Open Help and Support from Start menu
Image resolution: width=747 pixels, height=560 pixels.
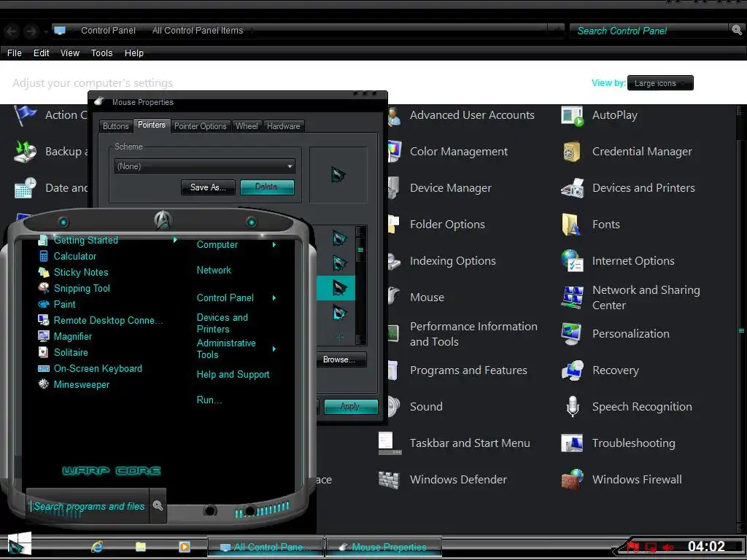(x=233, y=375)
